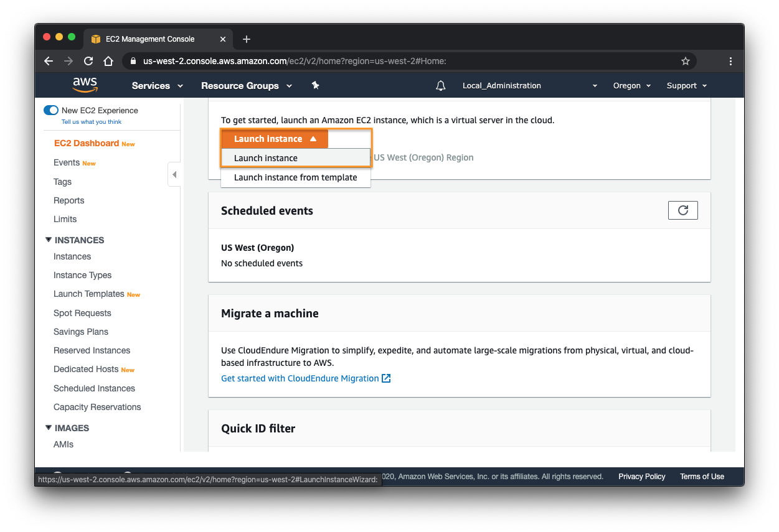
Task: Go to Tags page
Action: point(62,182)
